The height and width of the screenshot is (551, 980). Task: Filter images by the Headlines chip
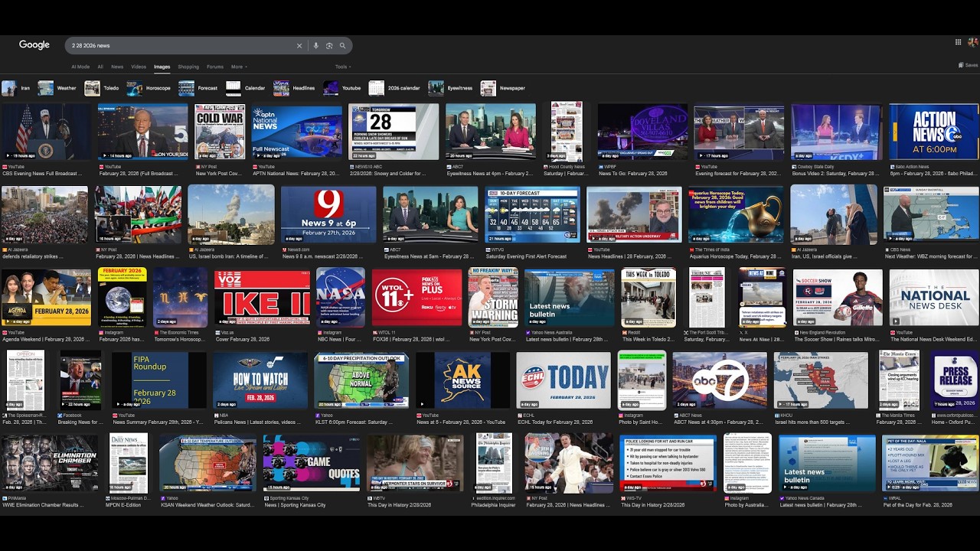[295, 88]
